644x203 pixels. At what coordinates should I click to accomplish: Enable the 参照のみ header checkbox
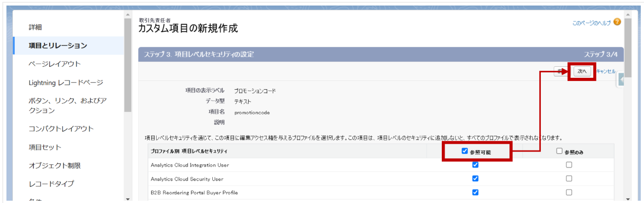click(559, 151)
